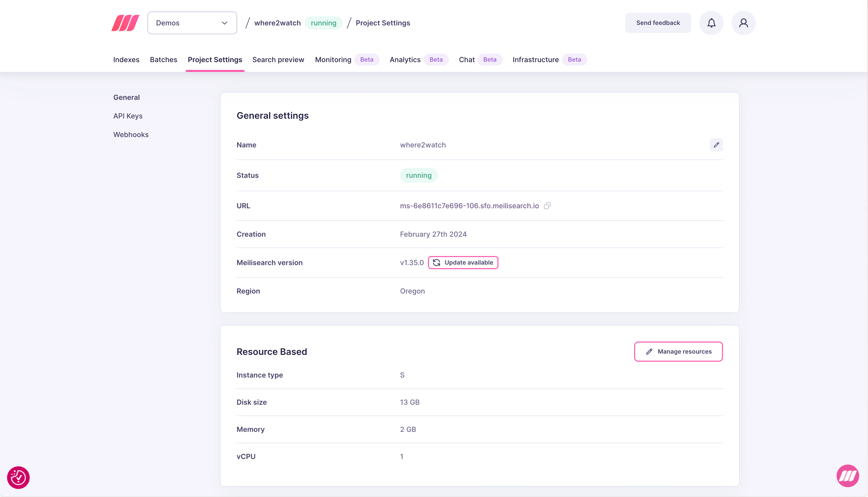Open the support badge in the bottom left
This screenshot has width=868, height=497.
click(x=18, y=477)
